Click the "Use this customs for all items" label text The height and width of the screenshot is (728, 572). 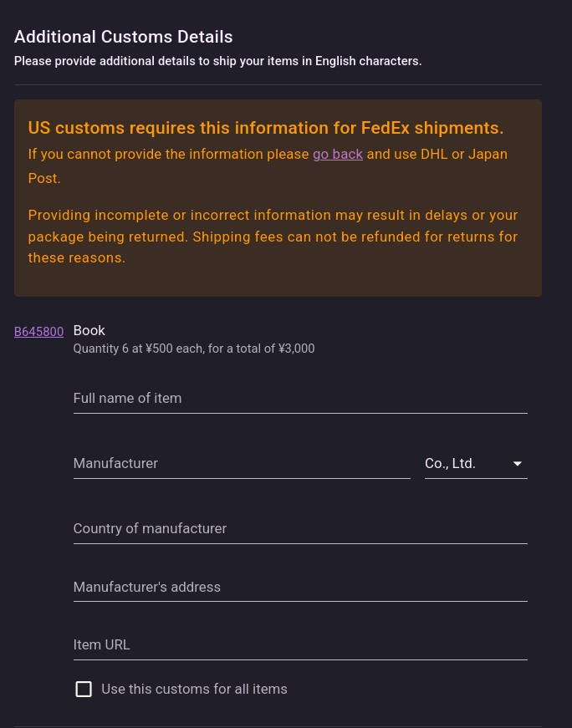click(x=194, y=689)
